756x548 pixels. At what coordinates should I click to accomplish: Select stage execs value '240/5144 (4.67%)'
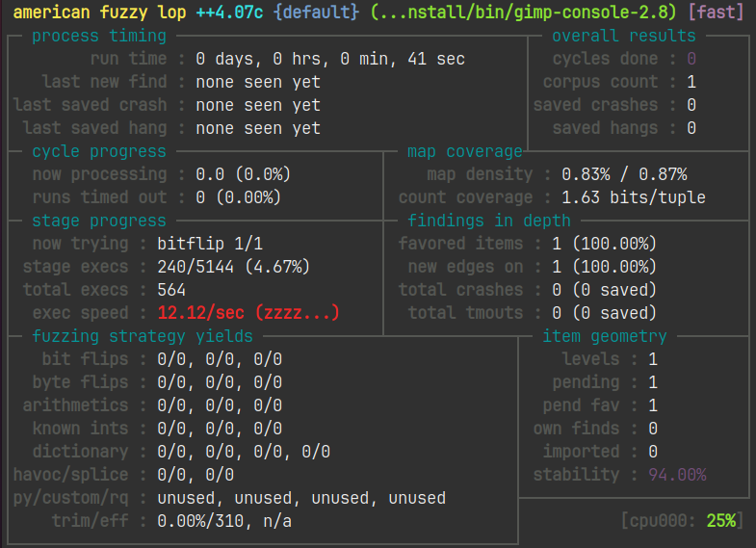tap(233, 267)
